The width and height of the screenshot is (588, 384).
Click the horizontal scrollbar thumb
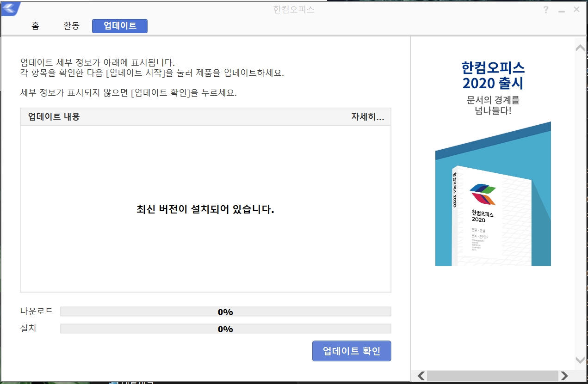[x=492, y=376]
